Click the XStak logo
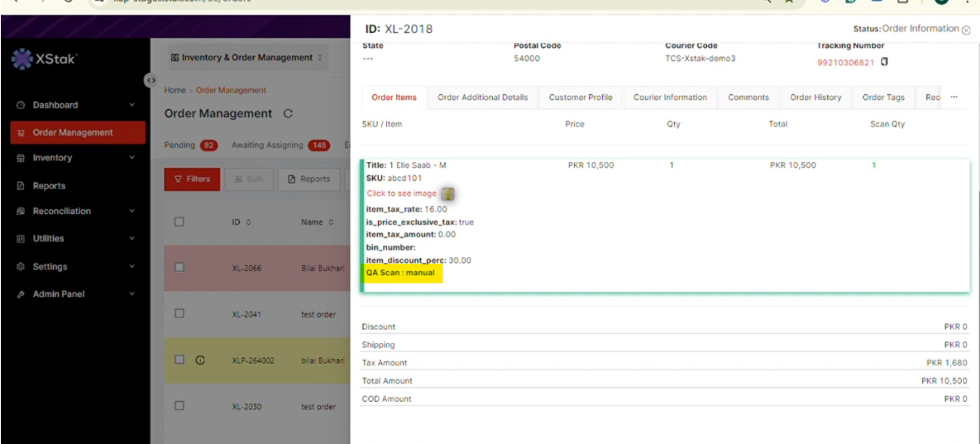 click(45, 60)
